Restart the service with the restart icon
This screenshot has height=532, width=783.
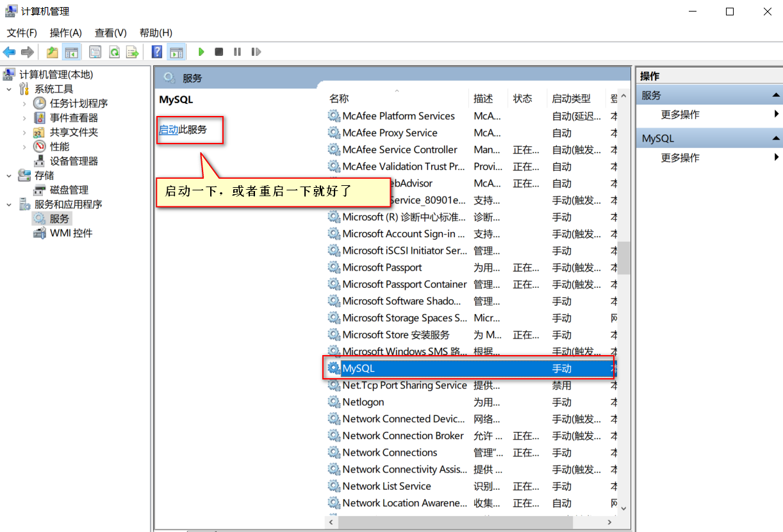(x=256, y=52)
